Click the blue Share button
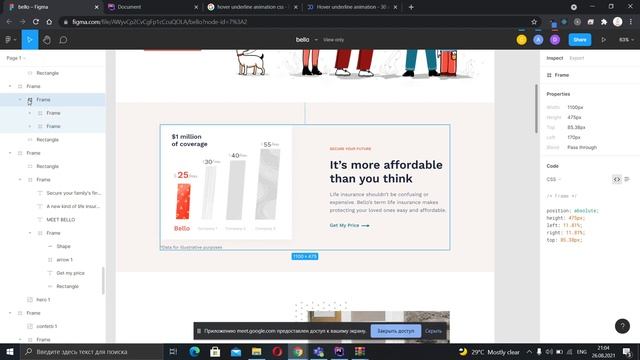The height and width of the screenshot is (360, 640). click(580, 40)
